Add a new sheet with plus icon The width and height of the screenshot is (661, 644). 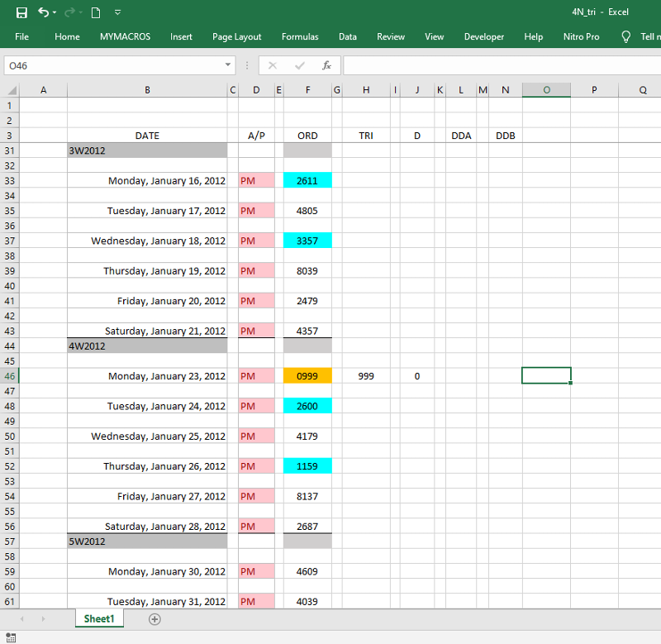(155, 619)
